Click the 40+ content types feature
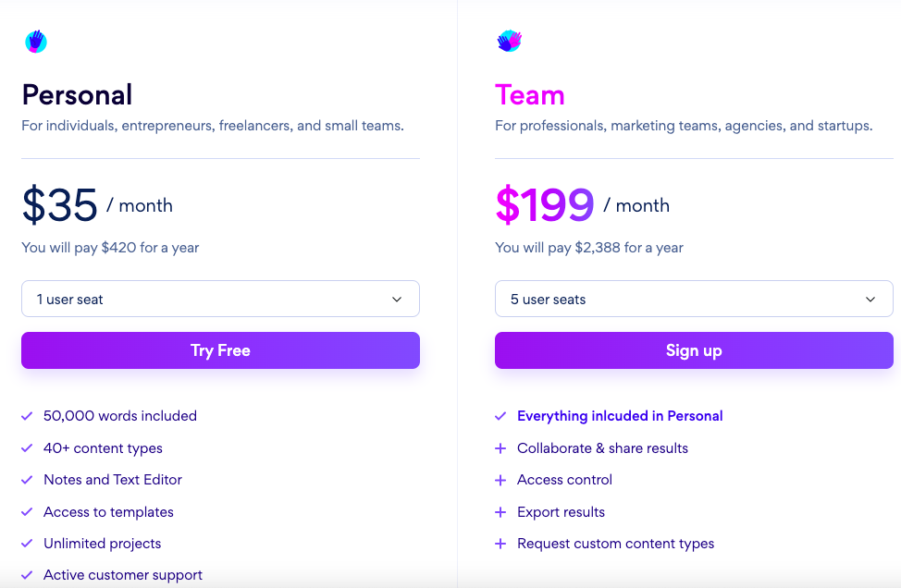The image size is (901, 588). point(103,447)
